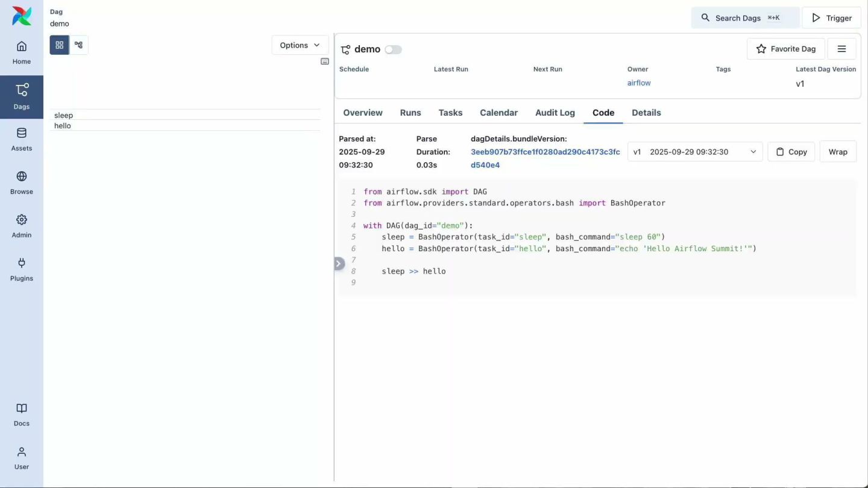
Task: Expand the collapsed panel chevron handle
Action: (x=339, y=263)
